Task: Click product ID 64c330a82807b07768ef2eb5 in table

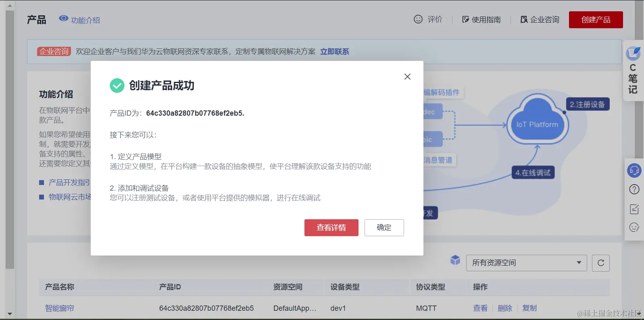Action: (x=206, y=308)
